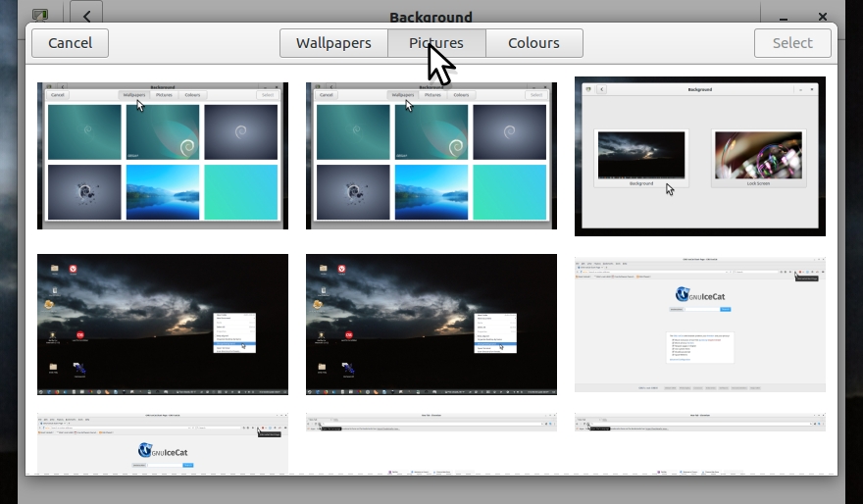Select the first dark stormy desktop screenshot
863x504 pixels.
pos(163,325)
